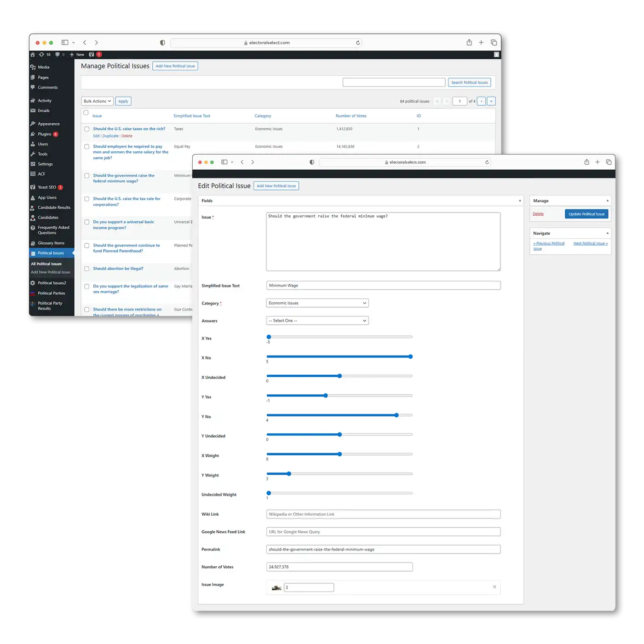Collapse the Fields panel

(520, 201)
